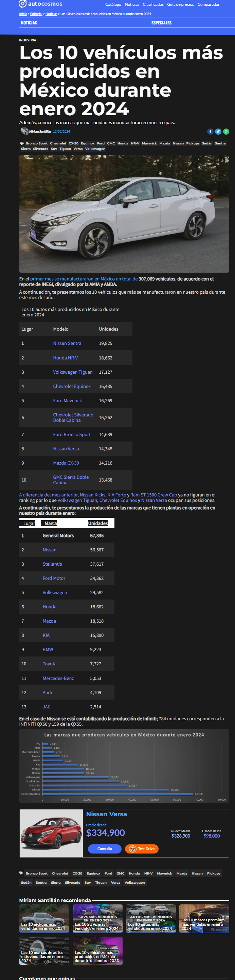This screenshot has width=235, height=980.
Task: Open Las 10 pickups más vendidas thumbnail
Action: [x=44, y=918]
